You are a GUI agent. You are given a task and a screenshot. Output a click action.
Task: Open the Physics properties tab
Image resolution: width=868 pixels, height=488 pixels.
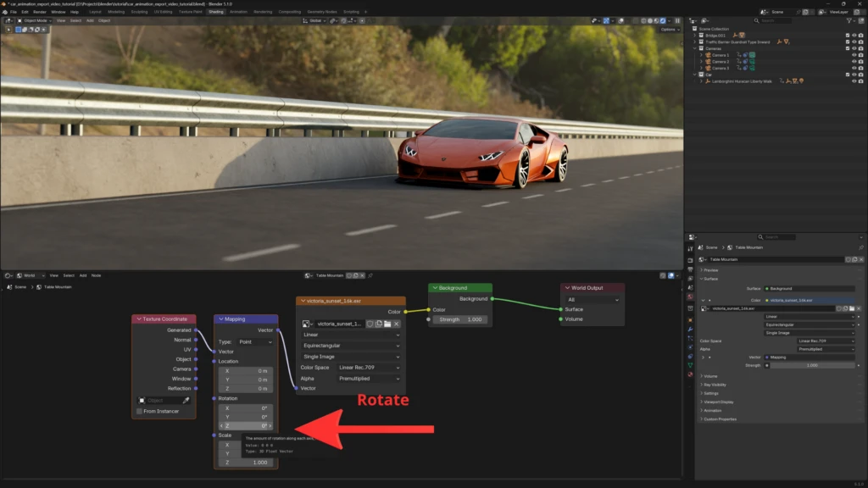coord(690,347)
